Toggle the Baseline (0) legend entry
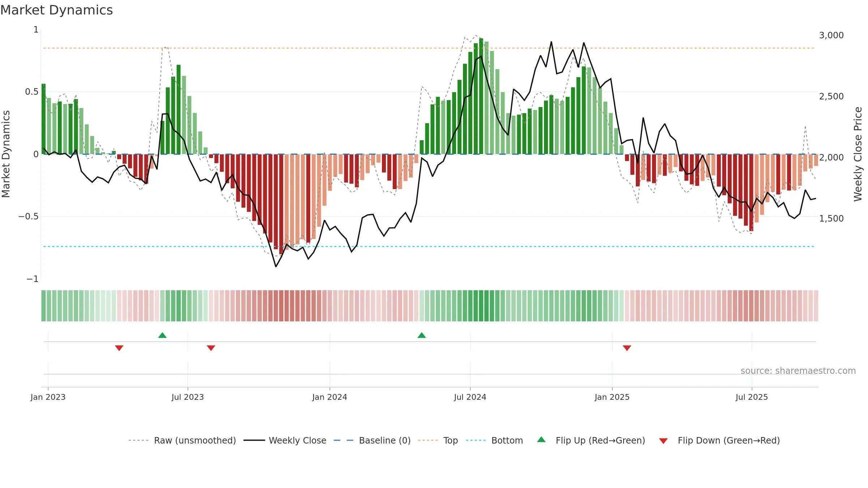 [x=372, y=440]
